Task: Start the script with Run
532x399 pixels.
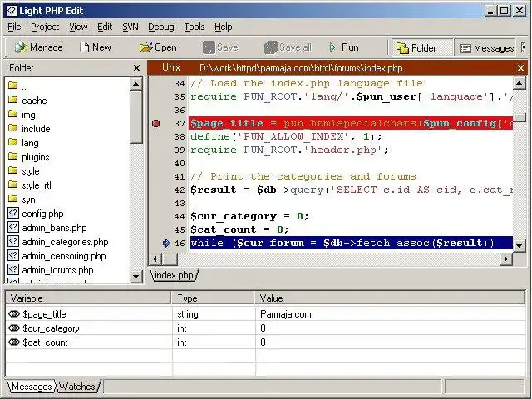Action: click(x=343, y=47)
